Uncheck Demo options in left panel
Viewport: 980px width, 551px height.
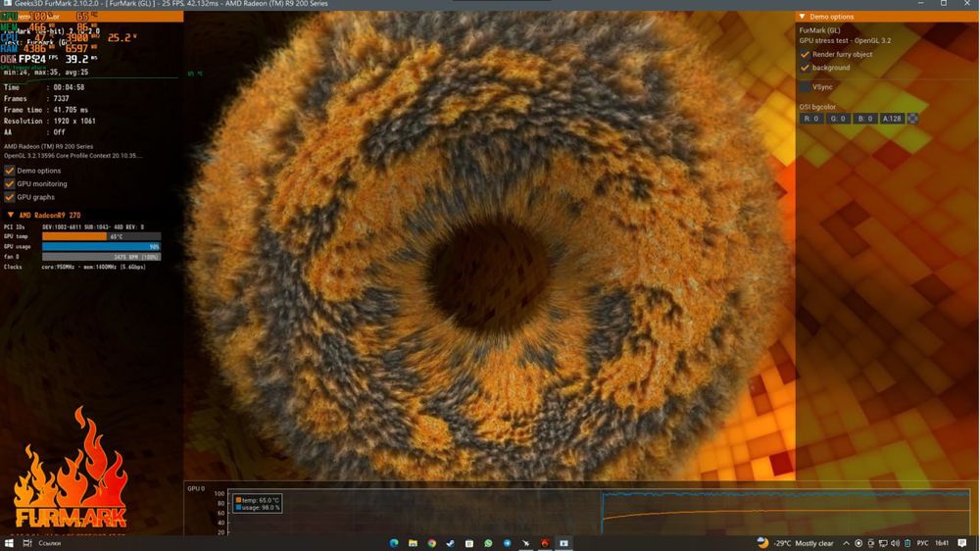[10, 171]
